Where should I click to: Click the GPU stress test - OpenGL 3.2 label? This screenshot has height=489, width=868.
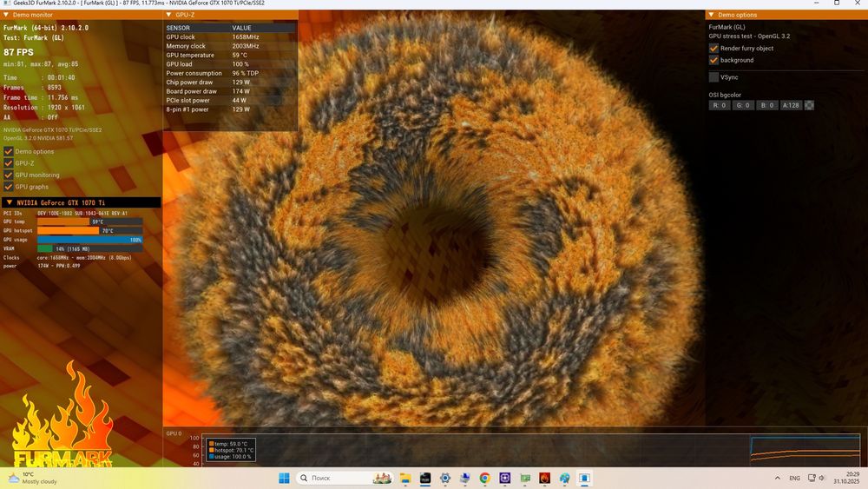tap(749, 36)
